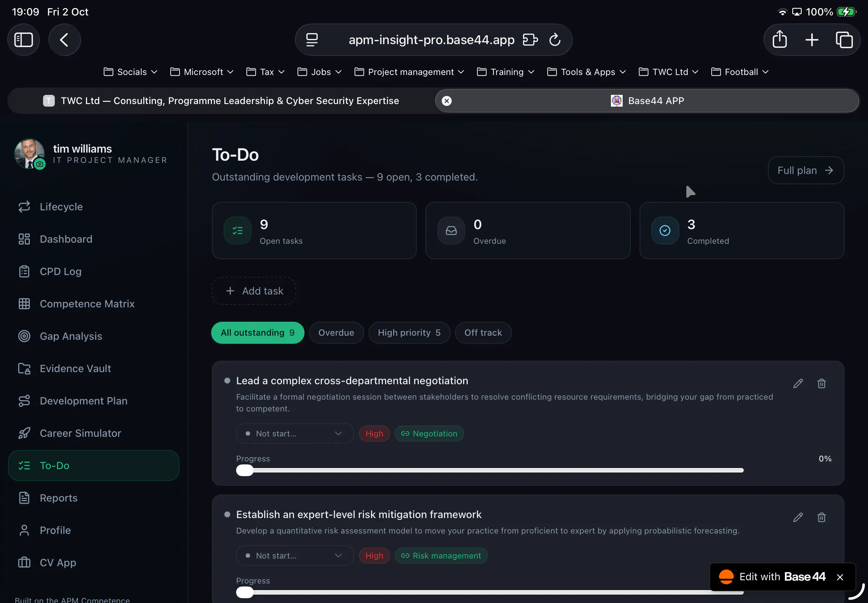
Task: Click the risk mitigation task progress slider handle
Action: pos(245,592)
